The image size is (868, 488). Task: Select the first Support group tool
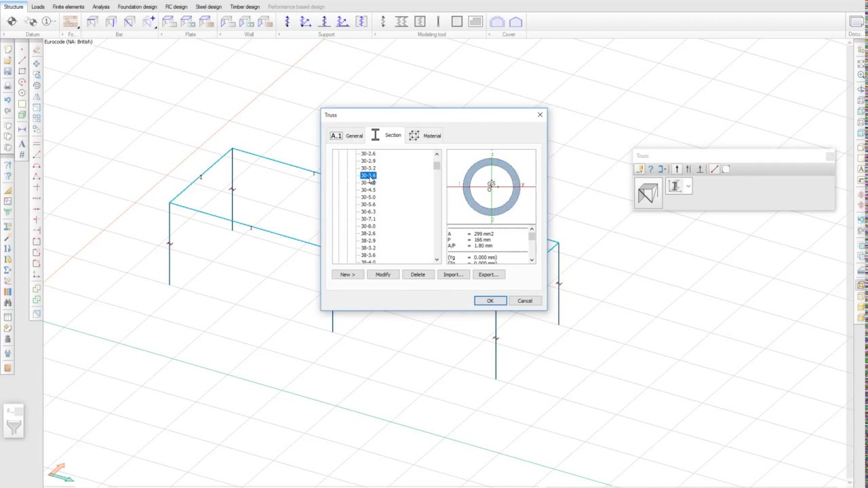[x=288, y=22]
